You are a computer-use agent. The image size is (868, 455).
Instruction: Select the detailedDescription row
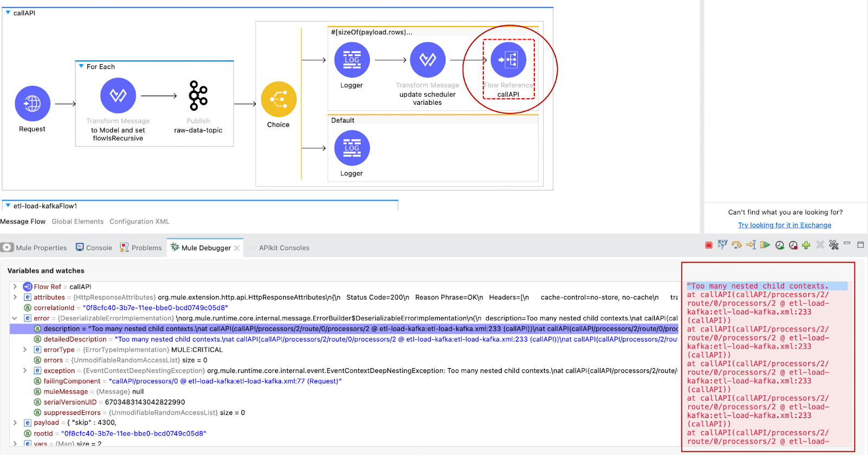pos(344,339)
